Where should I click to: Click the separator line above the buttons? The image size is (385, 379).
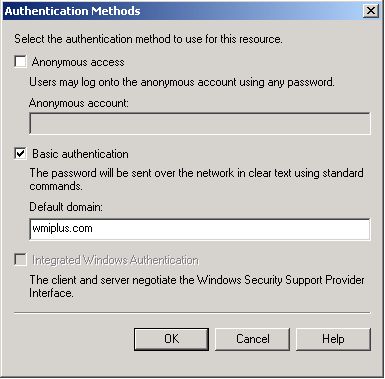pos(192,313)
